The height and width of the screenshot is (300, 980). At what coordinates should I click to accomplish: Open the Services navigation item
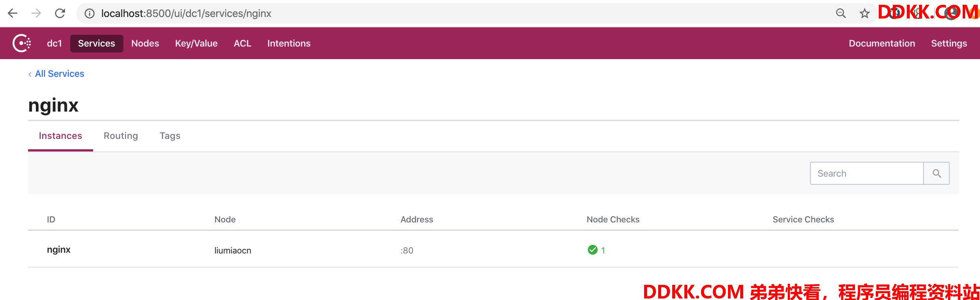96,43
